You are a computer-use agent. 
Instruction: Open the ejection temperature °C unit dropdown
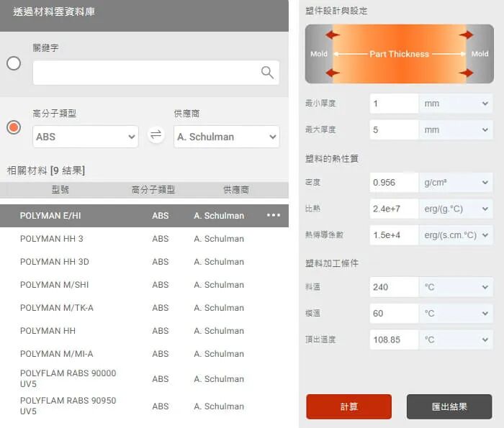456,340
